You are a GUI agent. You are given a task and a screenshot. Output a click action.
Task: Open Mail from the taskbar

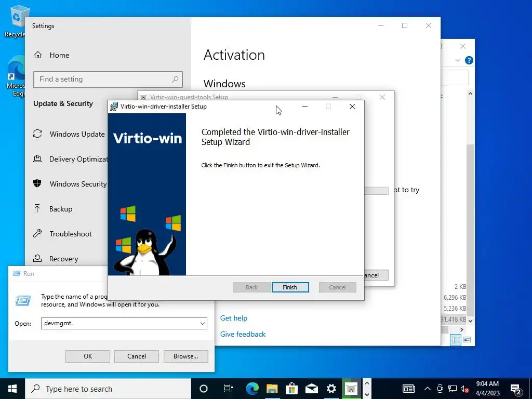312,389
